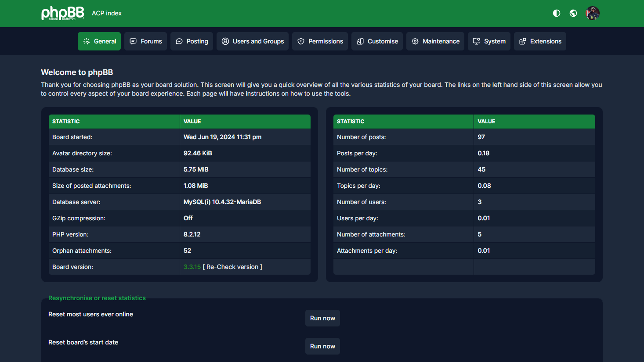This screenshot has width=644, height=362.
Task: Click the globe icon in header
Action: click(573, 13)
